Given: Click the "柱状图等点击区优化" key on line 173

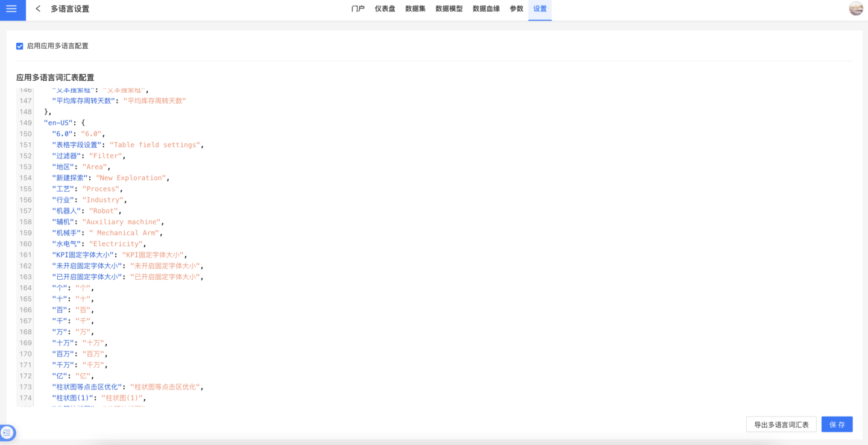Looking at the screenshot, I should [87, 387].
